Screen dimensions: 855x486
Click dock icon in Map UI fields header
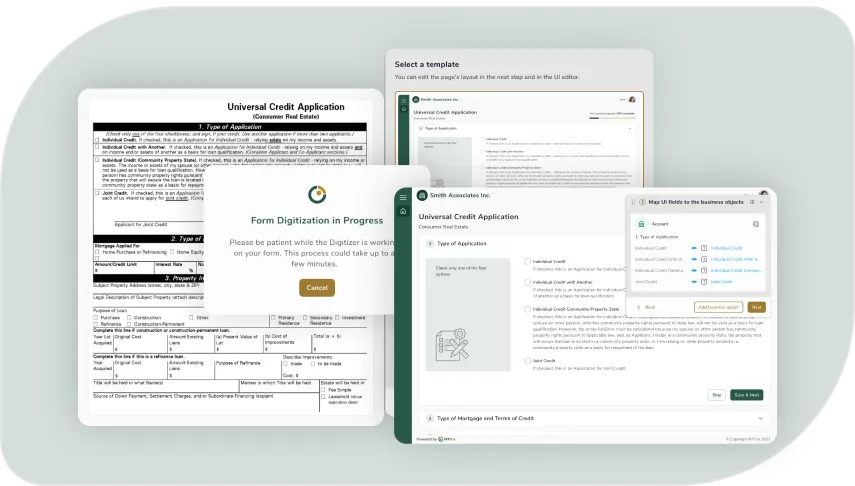pos(752,202)
